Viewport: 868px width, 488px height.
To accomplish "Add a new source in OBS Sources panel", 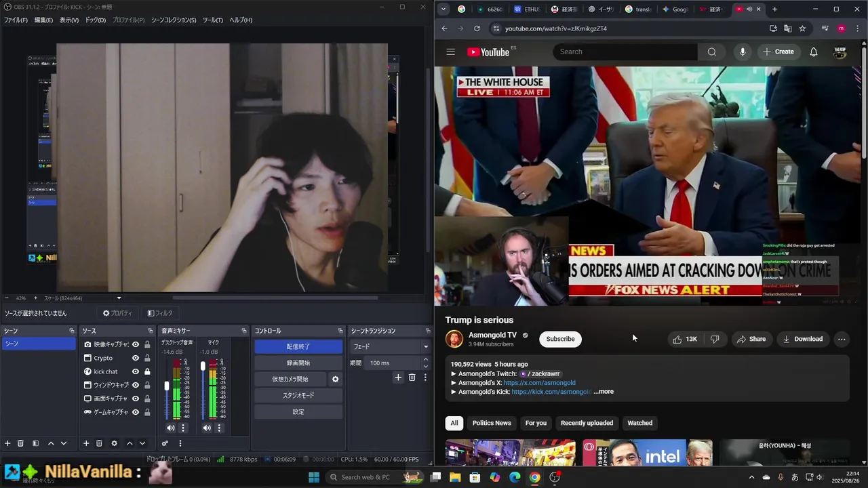I will (86, 443).
